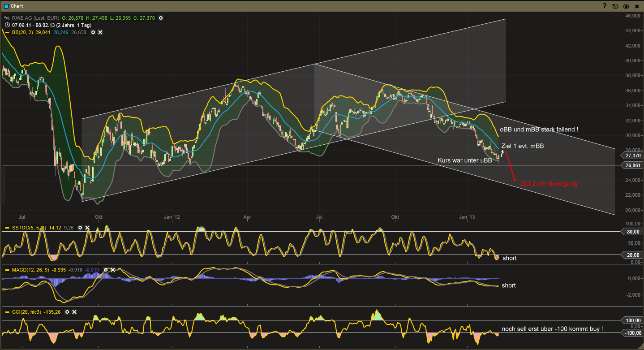Click the "Jan '13" time axis label
644x350 pixels.
coord(468,217)
